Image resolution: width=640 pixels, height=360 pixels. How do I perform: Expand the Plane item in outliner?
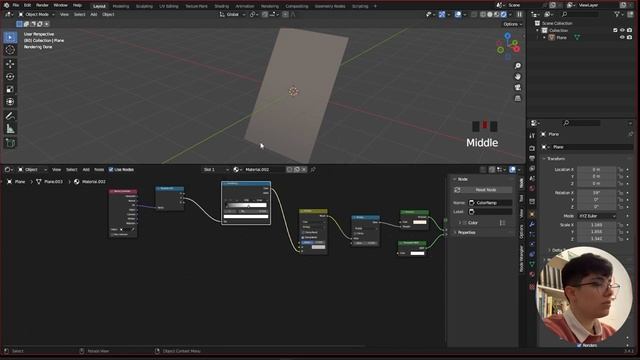coord(544,37)
